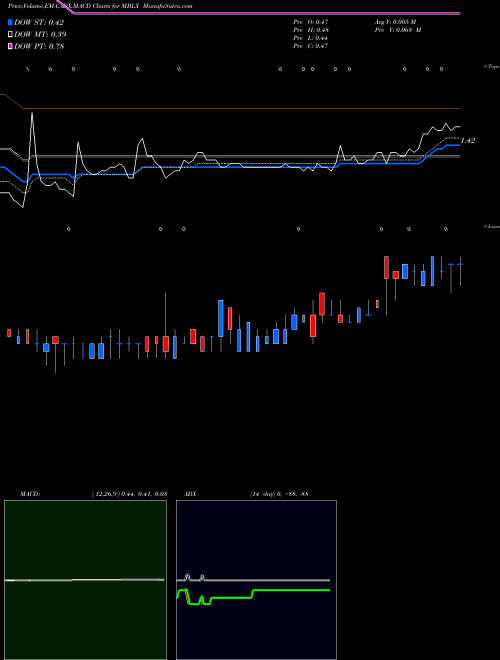Click the 1.42 price label on EMA chart
Image resolution: width=500 pixels, height=660 pixels.
point(468,141)
